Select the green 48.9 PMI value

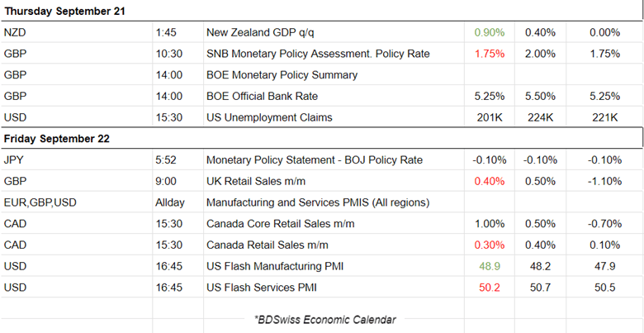(x=490, y=266)
